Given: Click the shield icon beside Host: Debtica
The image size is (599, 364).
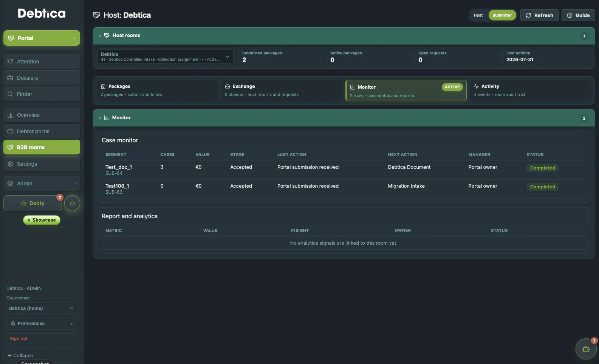Looking at the screenshot, I should pyautogui.click(x=96, y=15).
